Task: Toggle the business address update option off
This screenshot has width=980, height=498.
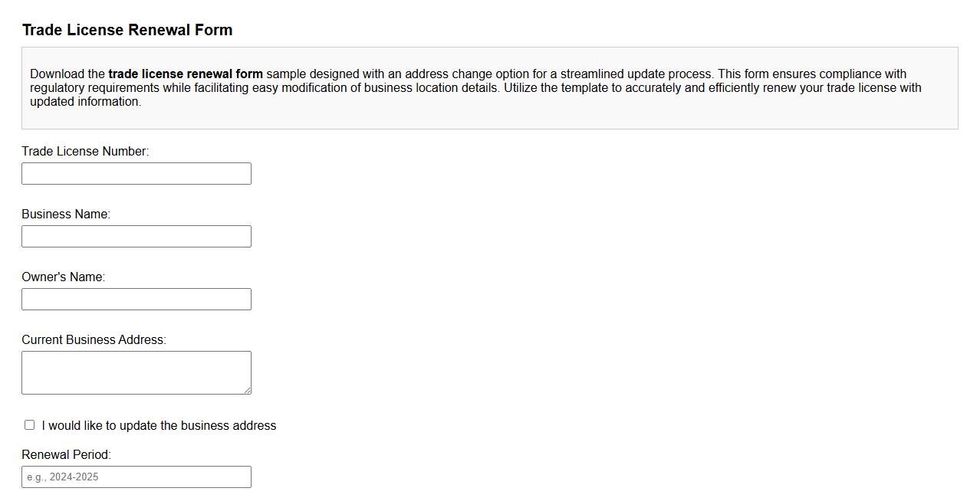Action: point(29,424)
